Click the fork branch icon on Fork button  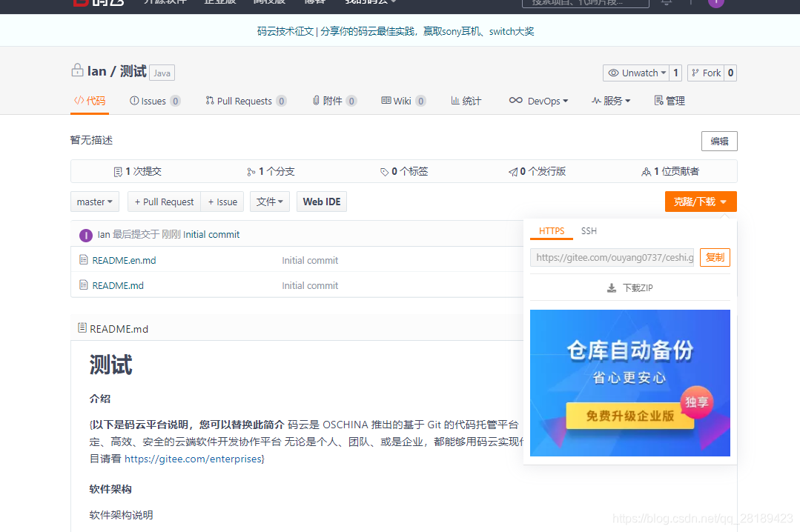point(695,73)
